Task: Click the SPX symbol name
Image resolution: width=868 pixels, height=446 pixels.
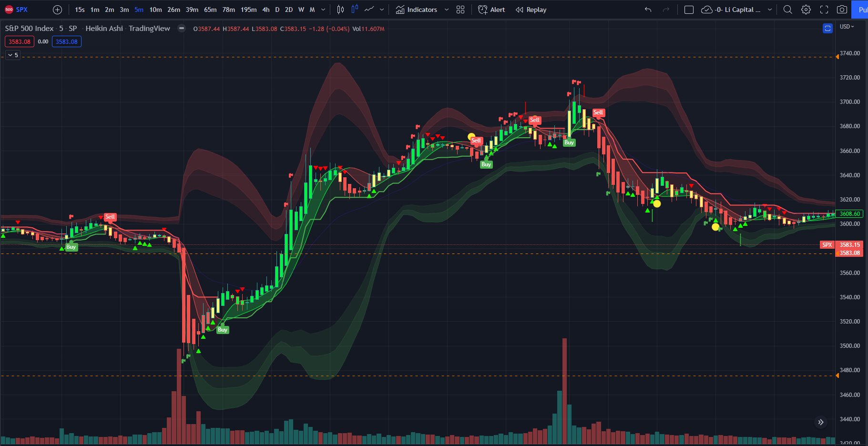Action: tap(21, 10)
